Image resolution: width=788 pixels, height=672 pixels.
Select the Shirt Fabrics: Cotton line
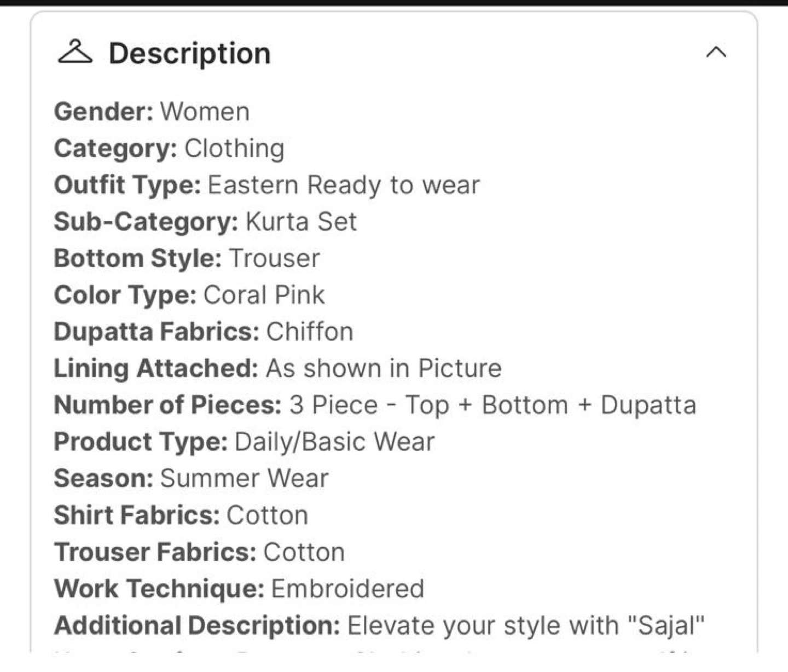coord(181,515)
